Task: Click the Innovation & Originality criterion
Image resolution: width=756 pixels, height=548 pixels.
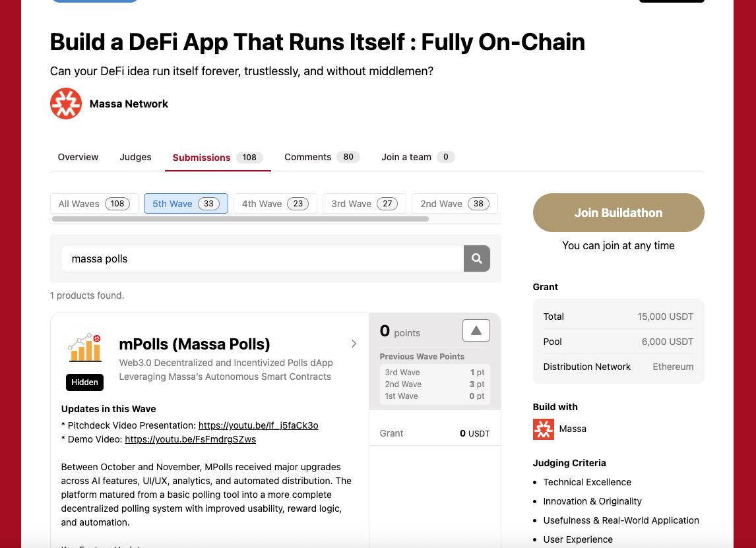Action: 592,501
